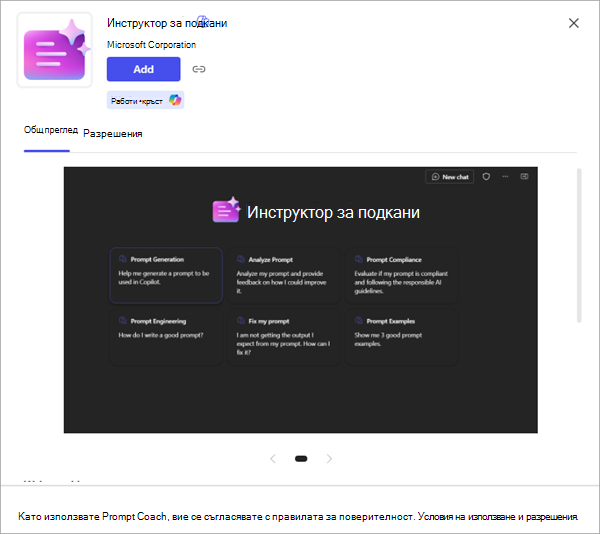Image resolution: width=600 pixels, height=534 pixels.
Task: Go to next screenshot with right chevron
Action: pos(329,459)
